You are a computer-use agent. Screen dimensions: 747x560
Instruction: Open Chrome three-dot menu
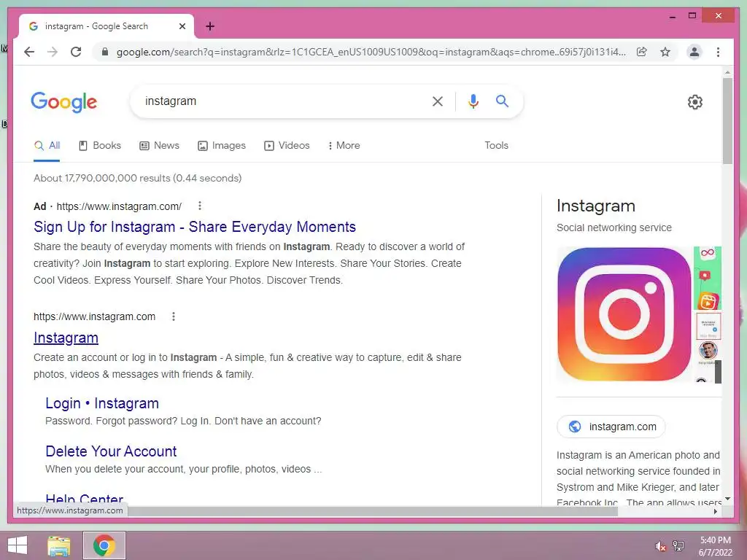[x=718, y=52]
